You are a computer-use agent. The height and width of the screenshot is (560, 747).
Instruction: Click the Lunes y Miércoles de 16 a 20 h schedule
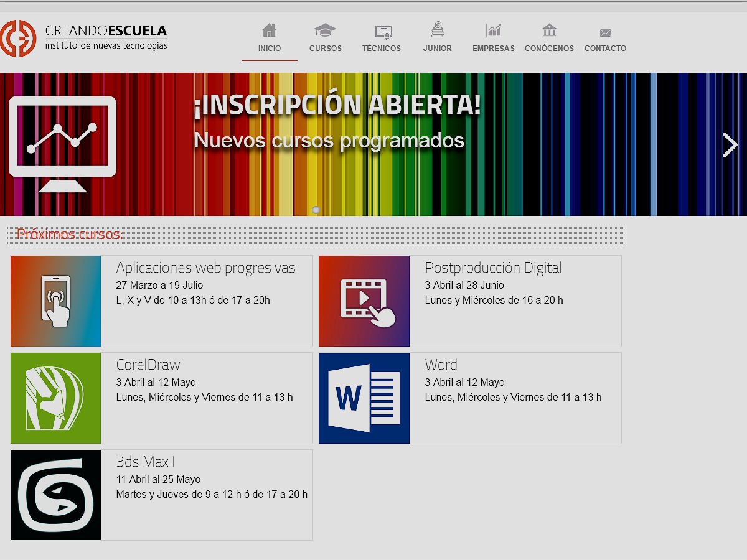(494, 301)
